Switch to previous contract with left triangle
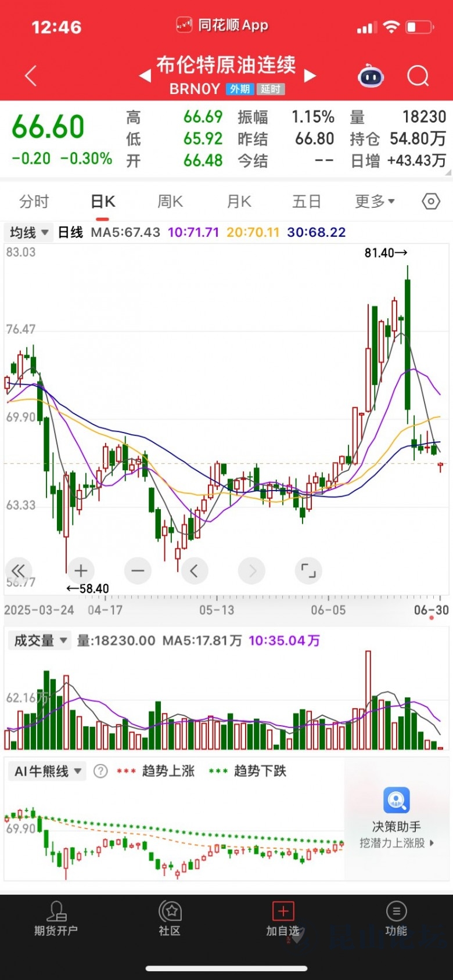 [x=145, y=76]
